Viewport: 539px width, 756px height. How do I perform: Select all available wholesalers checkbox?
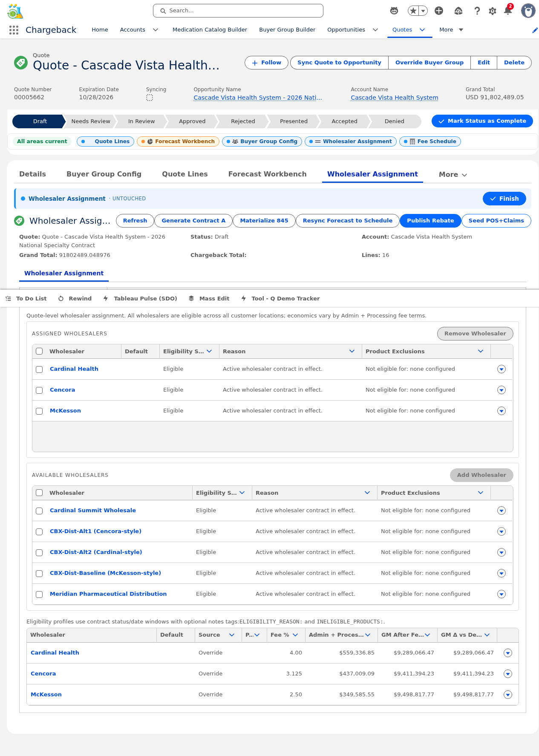point(39,493)
